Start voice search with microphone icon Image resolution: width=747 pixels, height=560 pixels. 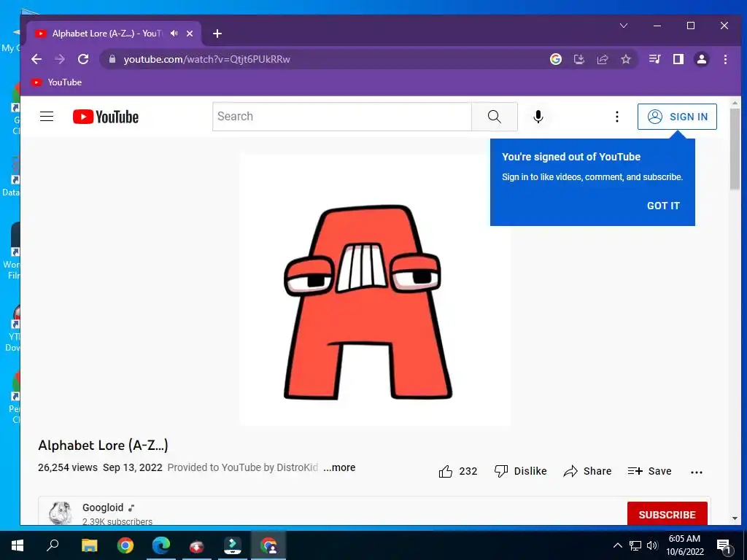(x=538, y=117)
